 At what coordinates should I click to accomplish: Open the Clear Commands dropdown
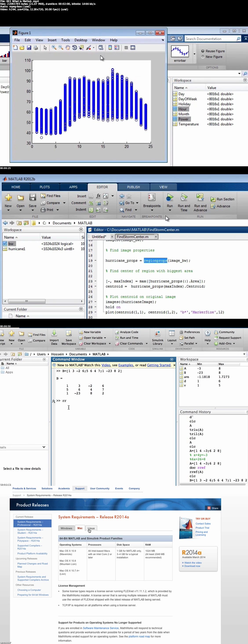147,343
